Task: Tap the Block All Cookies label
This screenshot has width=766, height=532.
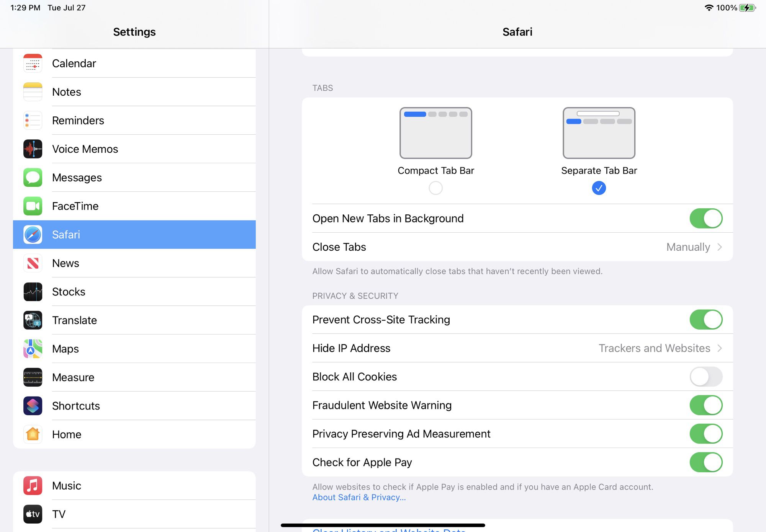Action: [x=354, y=377]
